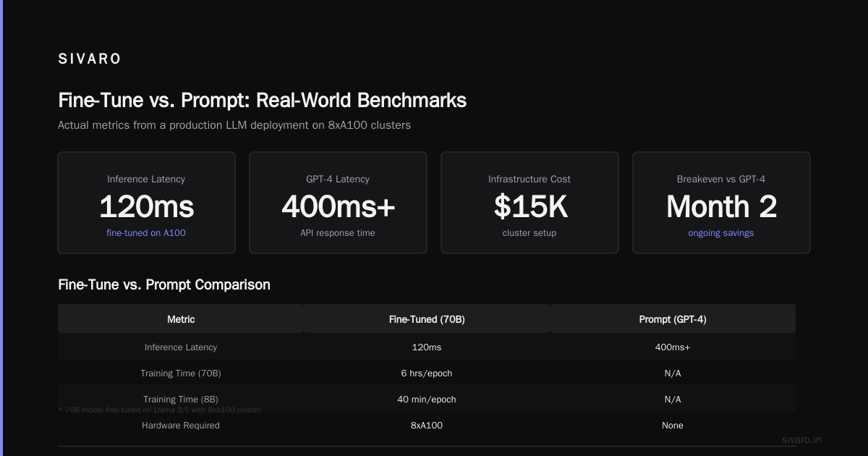The image size is (868, 456).
Task: Select the Hardware Required row label
Action: 181,426
